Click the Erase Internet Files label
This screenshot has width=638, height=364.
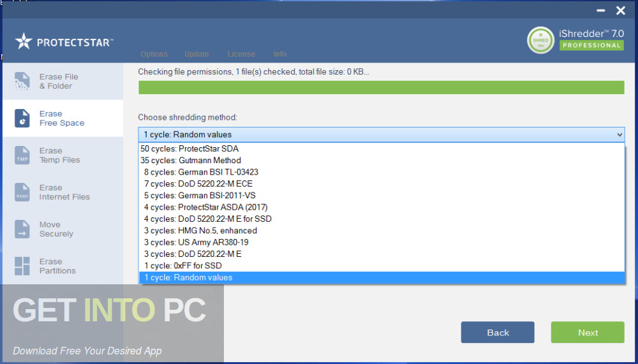point(64,193)
